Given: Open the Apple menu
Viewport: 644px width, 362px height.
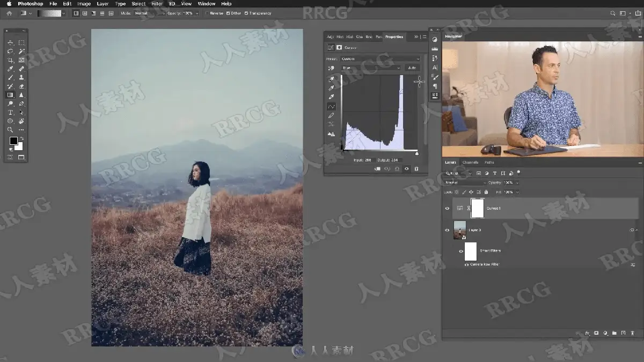Looking at the screenshot, I should click(x=9, y=4).
